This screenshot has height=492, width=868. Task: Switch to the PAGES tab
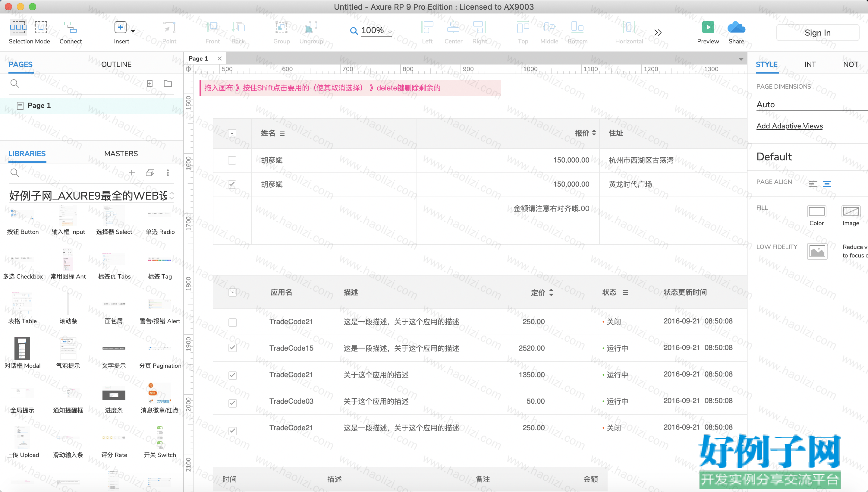[20, 64]
